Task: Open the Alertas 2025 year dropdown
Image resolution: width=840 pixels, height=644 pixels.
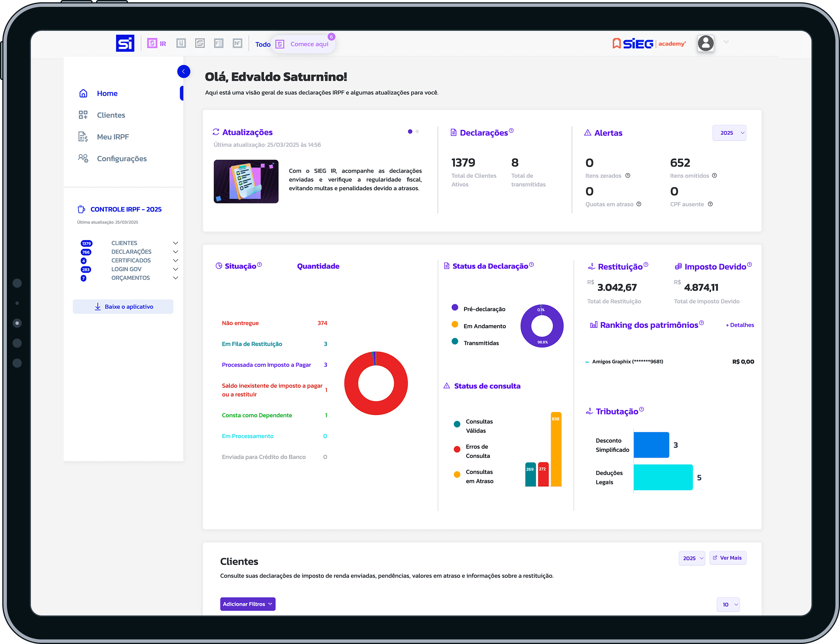Action: pyautogui.click(x=729, y=133)
